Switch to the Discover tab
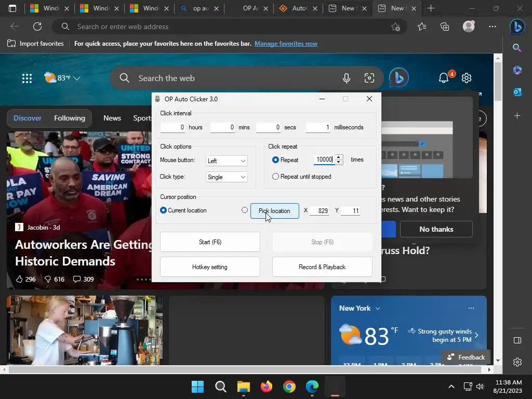 pos(28,118)
